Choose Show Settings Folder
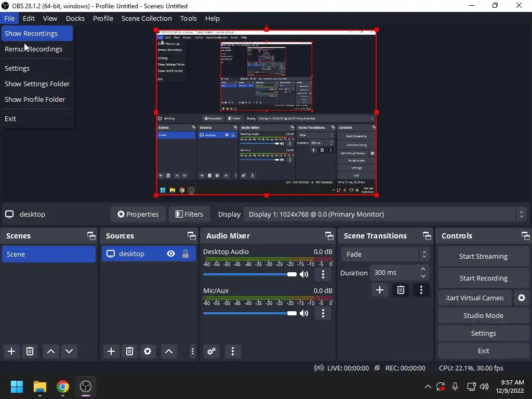This screenshot has width=532, height=399. tap(37, 84)
